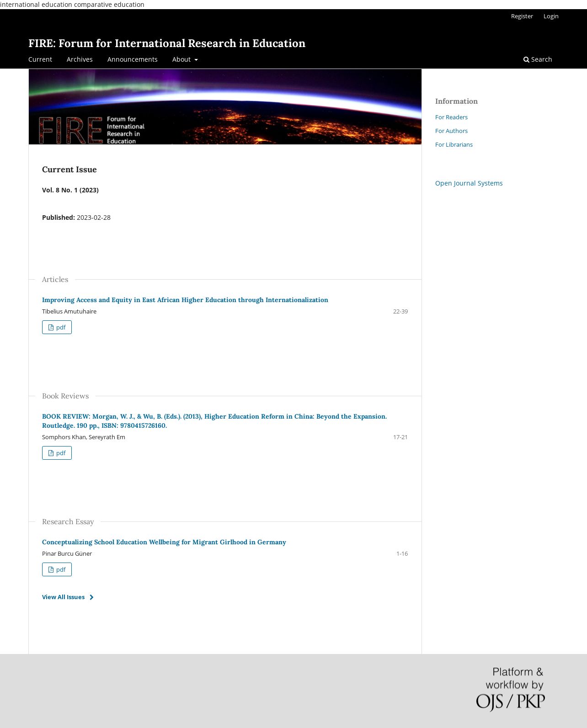Viewport: 587px width, 728px height.
Task: Click the OJS / PKP platform logo
Action: tap(511, 690)
